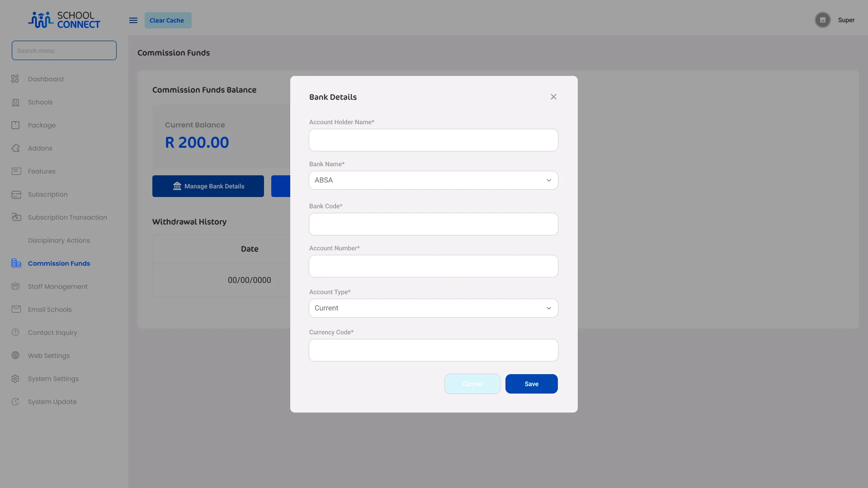868x488 pixels.
Task: Focus the Account Number field
Action: point(434,266)
